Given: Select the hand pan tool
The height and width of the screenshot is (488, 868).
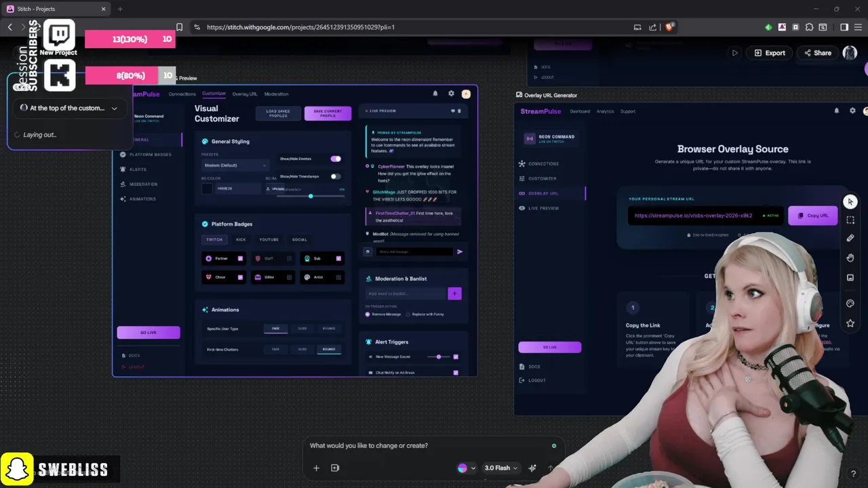Looking at the screenshot, I should coord(850,258).
